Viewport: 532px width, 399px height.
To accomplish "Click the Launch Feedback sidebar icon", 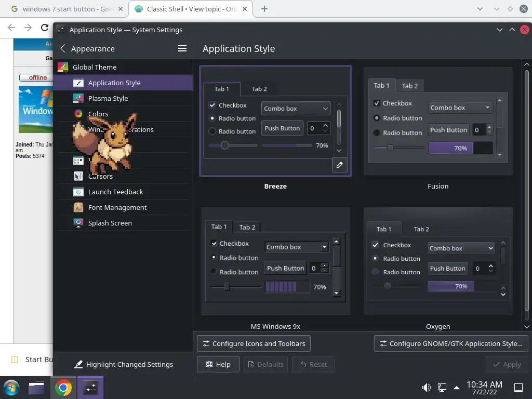I will (78, 192).
